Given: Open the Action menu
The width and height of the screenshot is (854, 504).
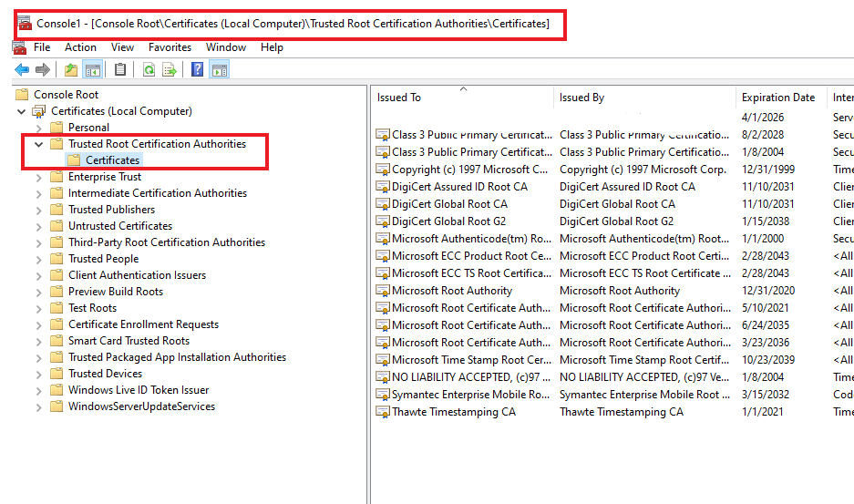Looking at the screenshot, I should point(80,47).
